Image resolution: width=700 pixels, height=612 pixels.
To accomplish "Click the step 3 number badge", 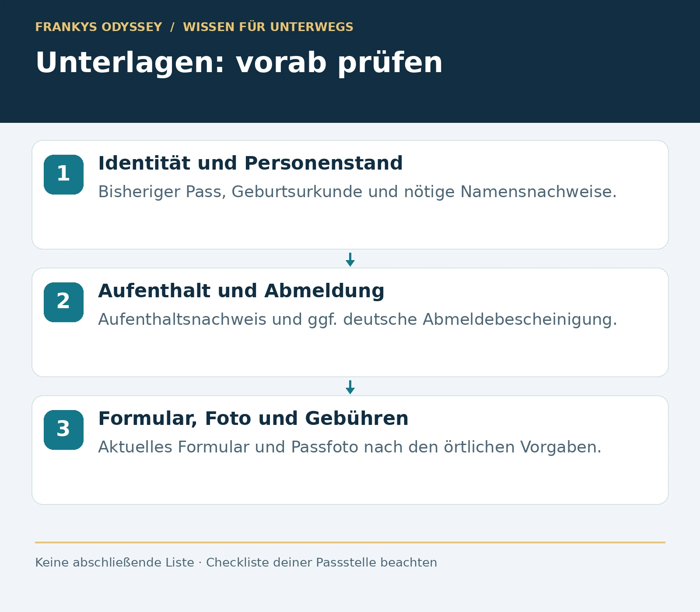I will click(63, 430).
